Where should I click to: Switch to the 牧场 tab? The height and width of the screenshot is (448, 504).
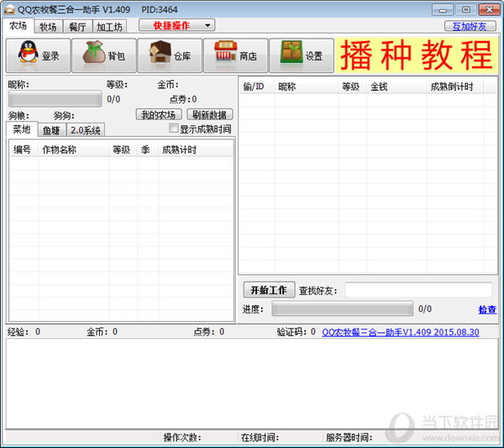pos(48,27)
